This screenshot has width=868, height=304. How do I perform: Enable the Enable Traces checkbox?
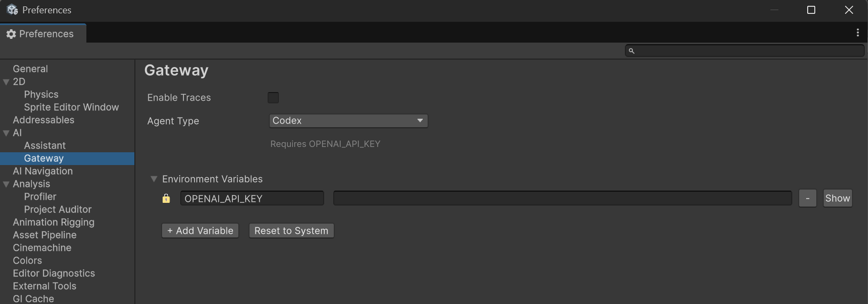(x=273, y=97)
